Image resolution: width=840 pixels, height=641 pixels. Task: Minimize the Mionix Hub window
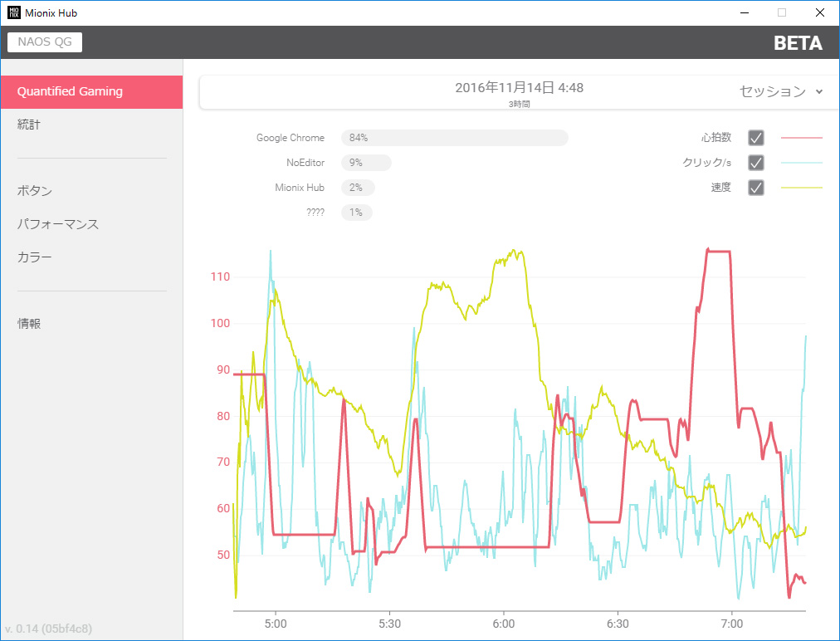click(x=744, y=12)
